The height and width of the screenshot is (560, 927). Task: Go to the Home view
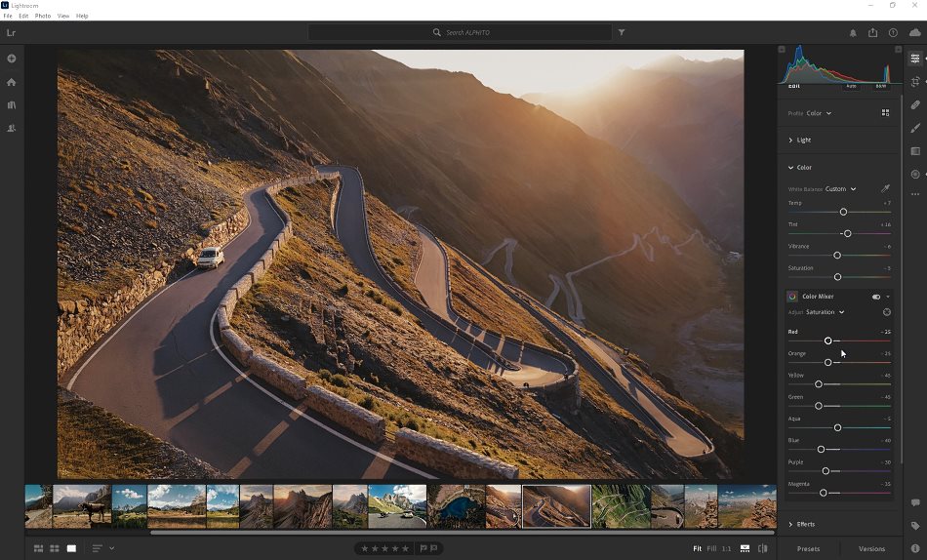pyautogui.click(x=12, y=82)
